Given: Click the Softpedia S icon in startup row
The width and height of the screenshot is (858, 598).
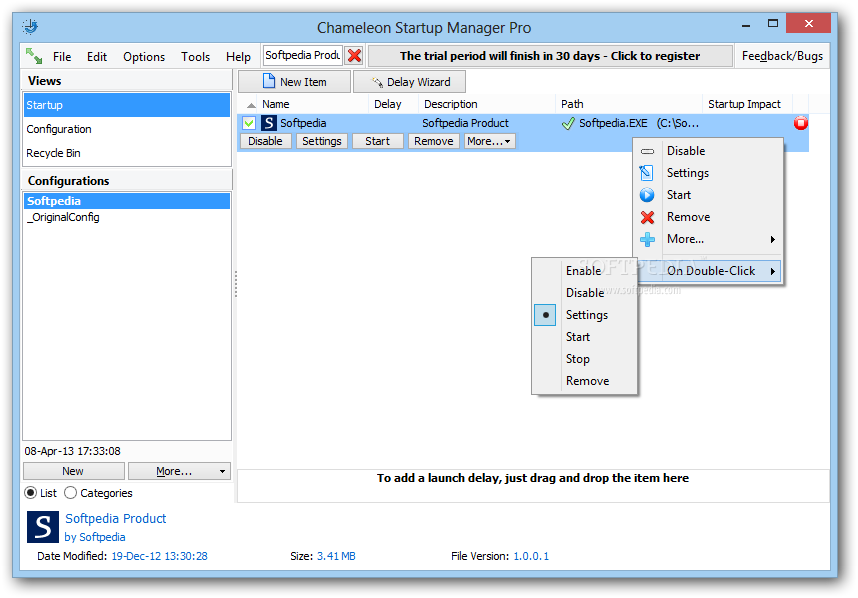Looking at the screenshot, I should point(269,123).
